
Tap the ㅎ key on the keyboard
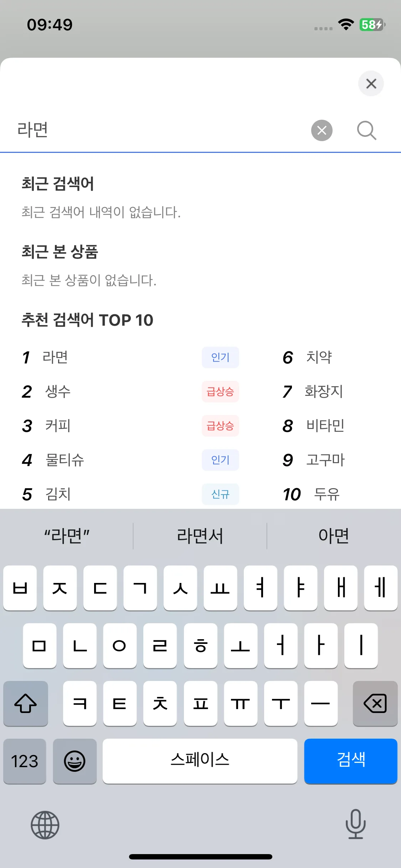pos(201,646)
